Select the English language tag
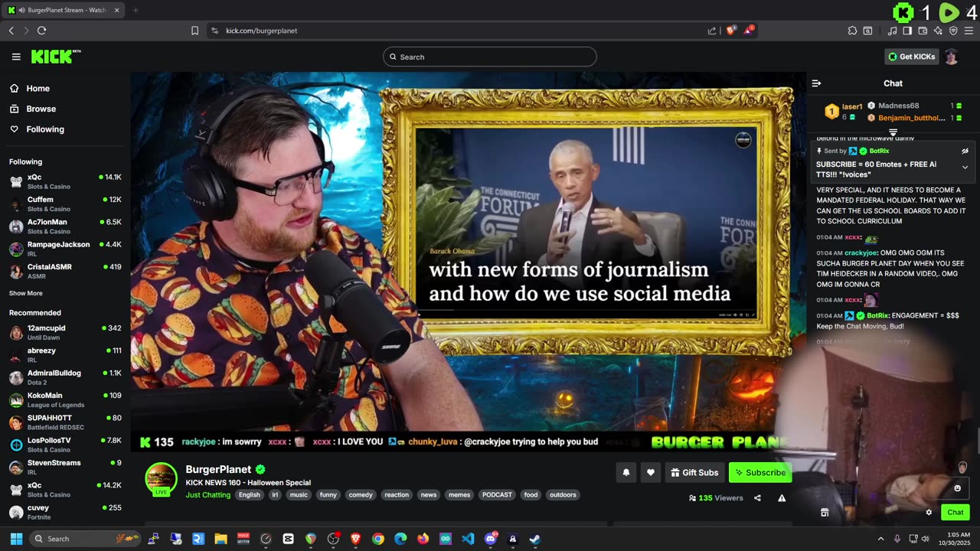 coord(250,495)
